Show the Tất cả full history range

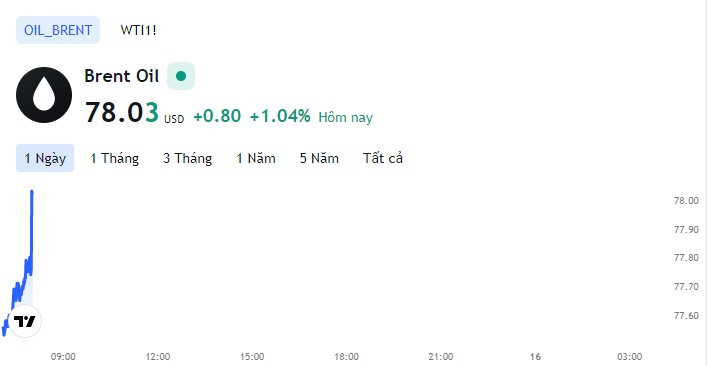pyautogui.click(x=383, y=158)
